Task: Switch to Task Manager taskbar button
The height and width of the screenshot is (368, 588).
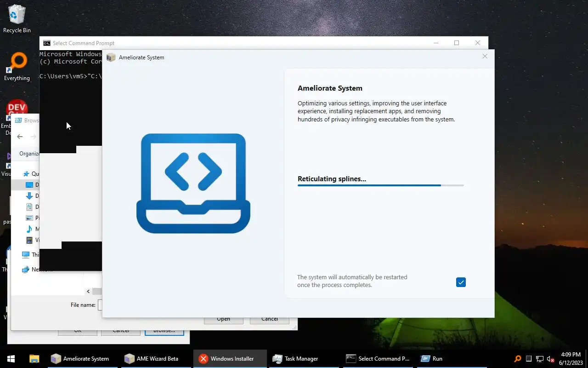Action: (303, 359)
